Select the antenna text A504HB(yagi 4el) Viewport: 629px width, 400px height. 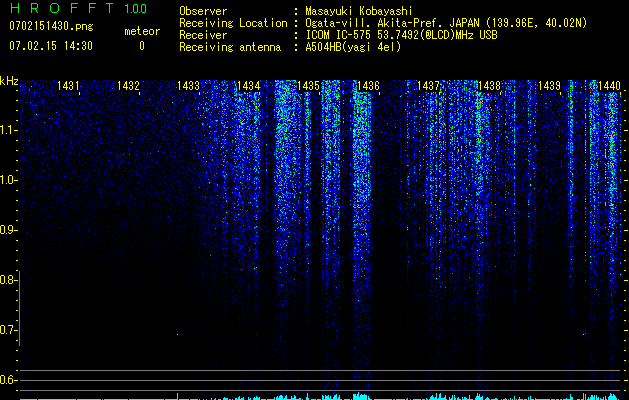[x=353, y=47]
